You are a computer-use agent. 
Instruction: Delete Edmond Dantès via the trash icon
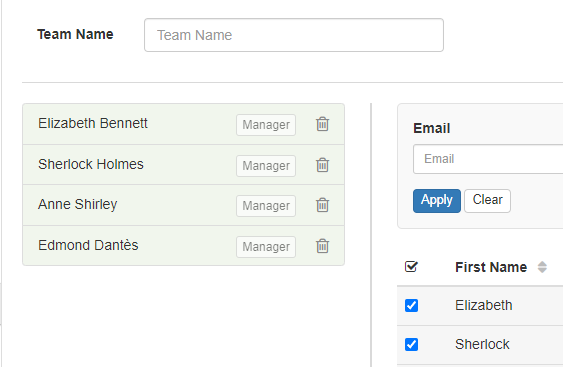(x=322, y=246)
